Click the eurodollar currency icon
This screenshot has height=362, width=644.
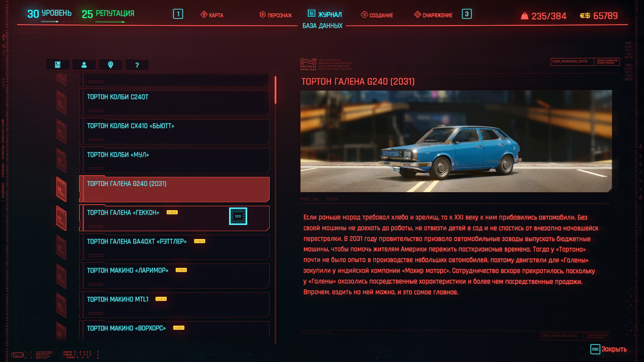585,16
